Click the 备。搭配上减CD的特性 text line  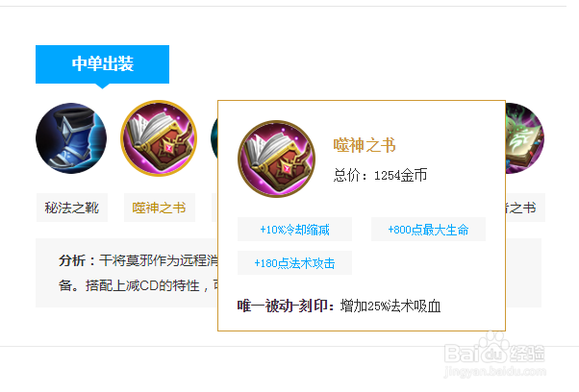click(138, 285)
